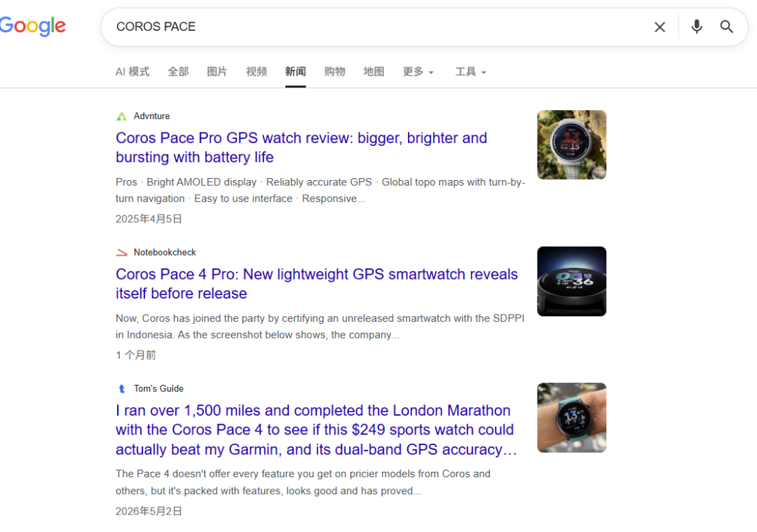Click the Tom's Guide source name

tap(158, 388)
